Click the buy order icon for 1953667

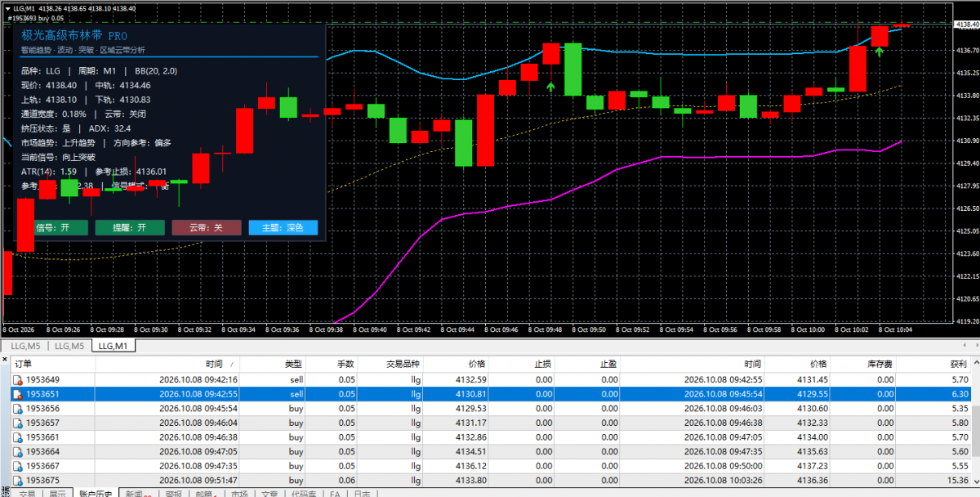coord(16,466)
